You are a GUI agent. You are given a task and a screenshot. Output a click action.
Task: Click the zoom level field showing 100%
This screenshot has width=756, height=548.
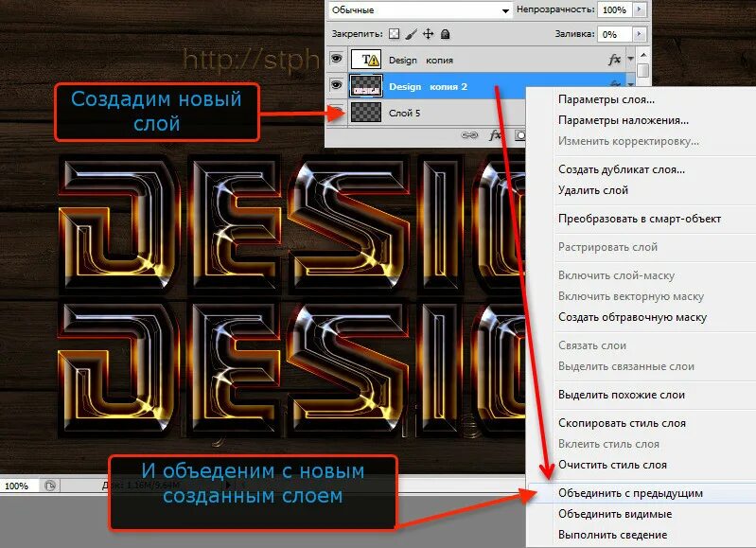pos(17,486)
